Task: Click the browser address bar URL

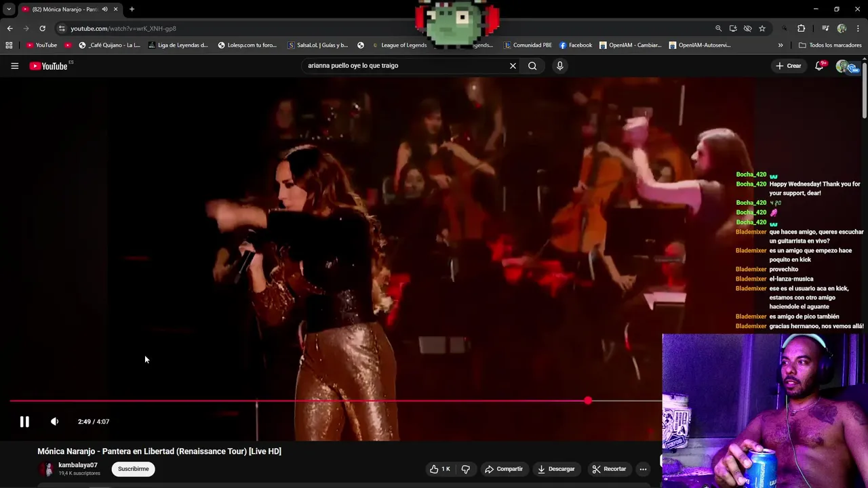Action: (123, 28)
